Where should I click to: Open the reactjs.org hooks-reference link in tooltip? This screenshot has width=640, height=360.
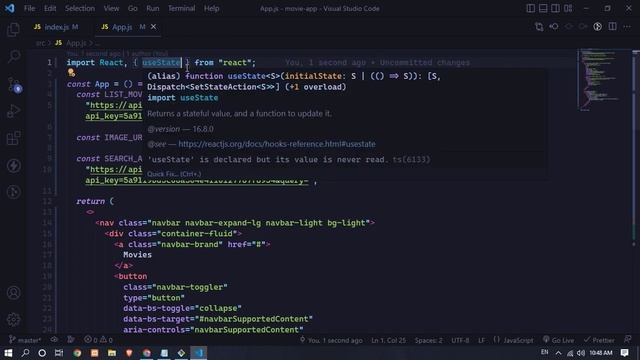277,144
